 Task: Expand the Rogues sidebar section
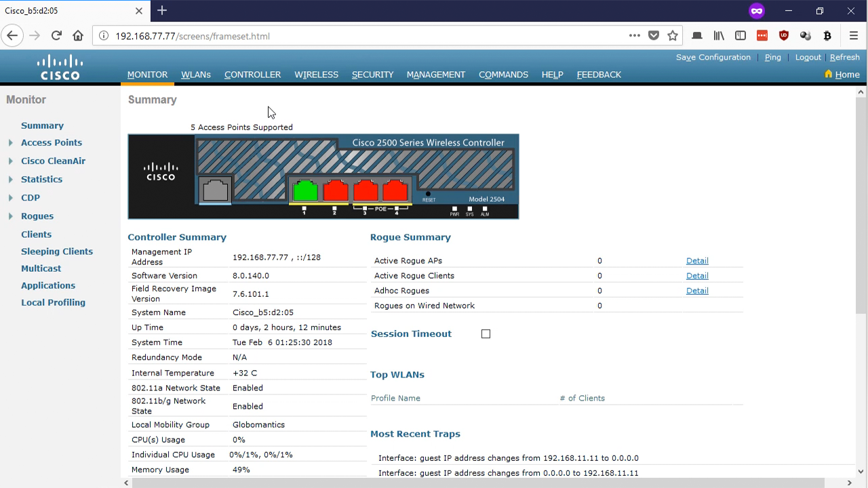pyautogui.click(x=10, y=216)
